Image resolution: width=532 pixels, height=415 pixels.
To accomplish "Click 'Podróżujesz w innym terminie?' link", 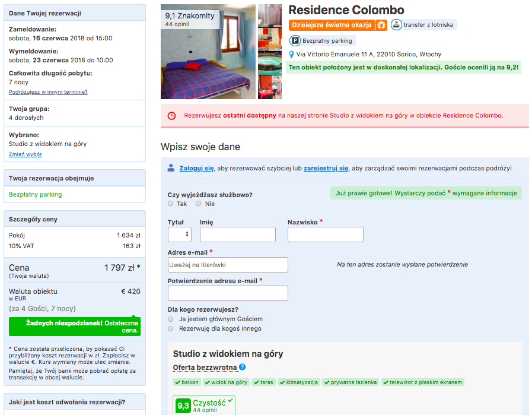I will [x=48, y=92].
